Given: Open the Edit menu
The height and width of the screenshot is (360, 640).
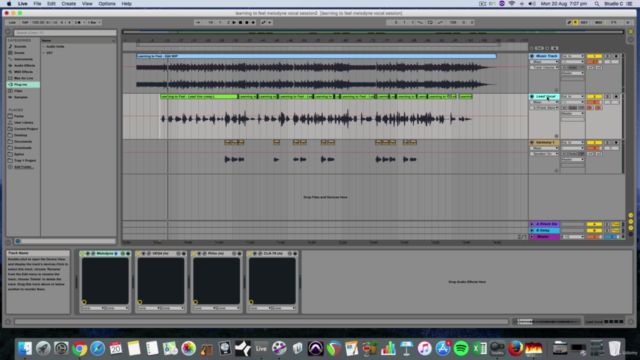Looking at the screenshot, I should click(51, 4).
